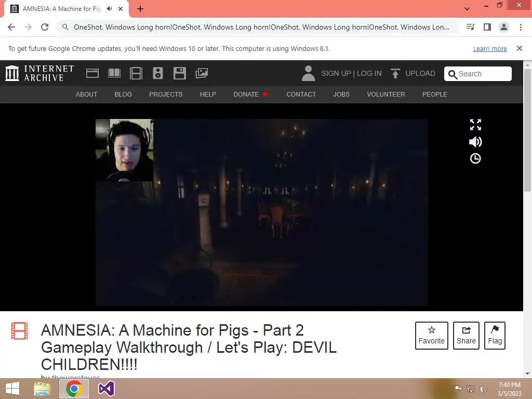The width and height of the screenshot is (532, 399).
Task: Click the Share button
Action: pos(466,336)
